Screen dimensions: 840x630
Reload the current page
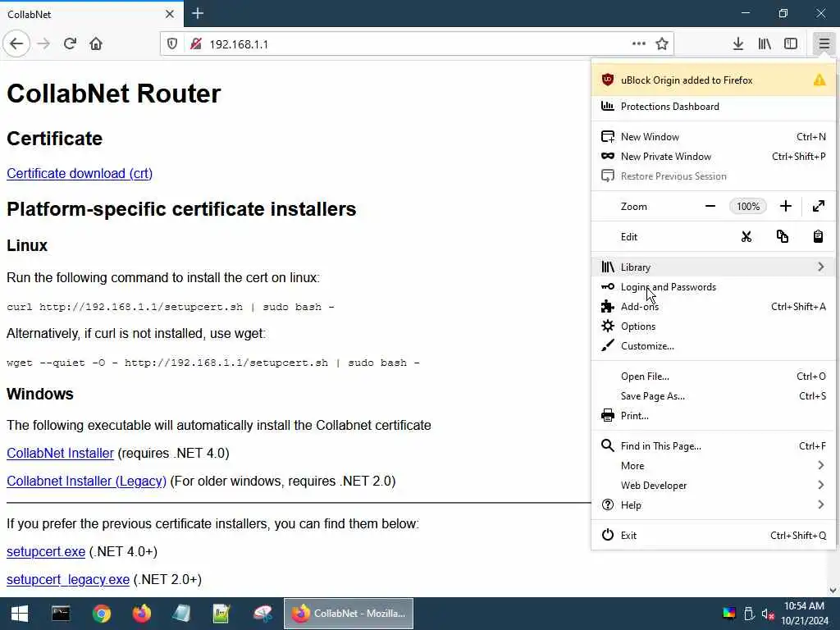point(71,44)
